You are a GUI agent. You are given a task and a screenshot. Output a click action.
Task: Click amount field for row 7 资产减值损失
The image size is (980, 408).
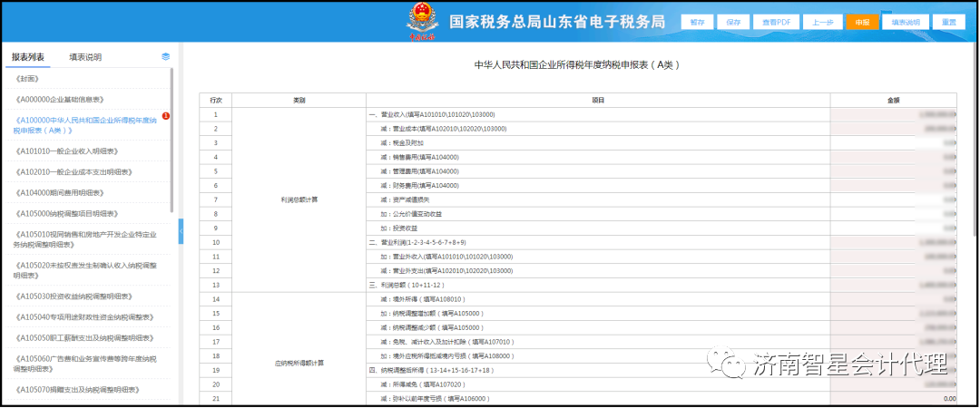click(893, 200)
